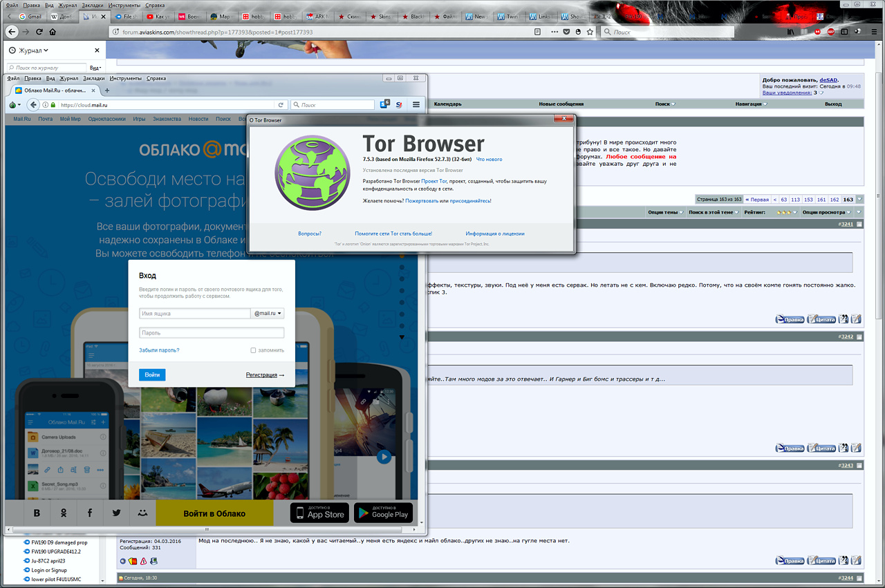885x588 pixels.
Task: Click the App Store badge
Action: click(x=319, y=513)
